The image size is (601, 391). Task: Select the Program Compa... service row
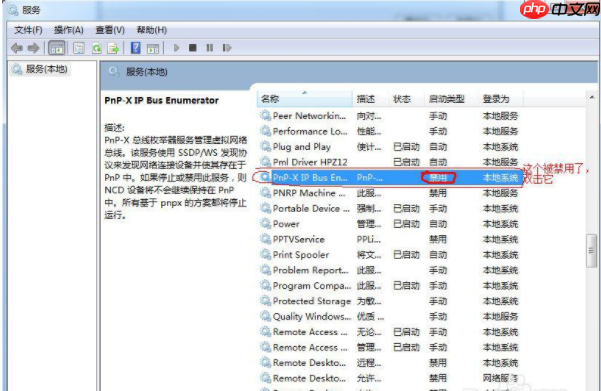(x=390, y=286)
